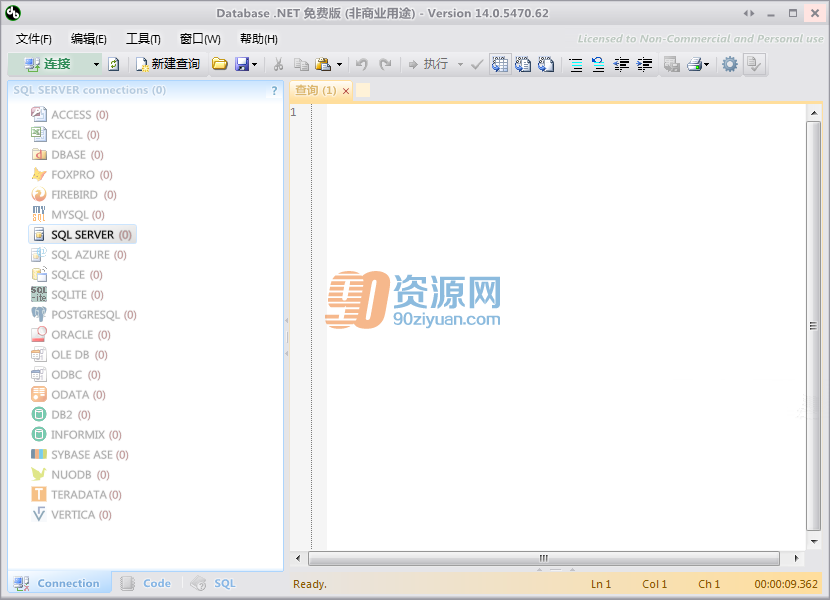
Task: Select POSTGRESQL (0) in the tree
Action: point(84,315)
